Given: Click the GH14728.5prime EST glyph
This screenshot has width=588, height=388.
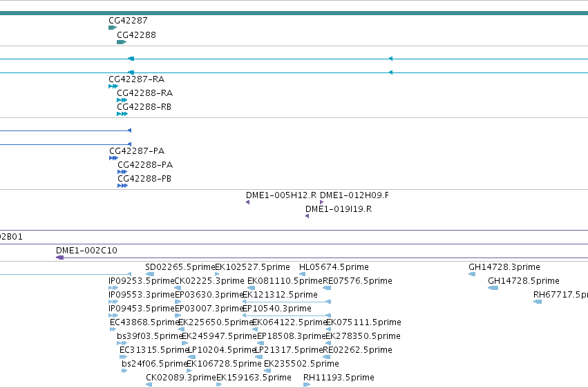Looking at the screenshot, I should 493,289.
